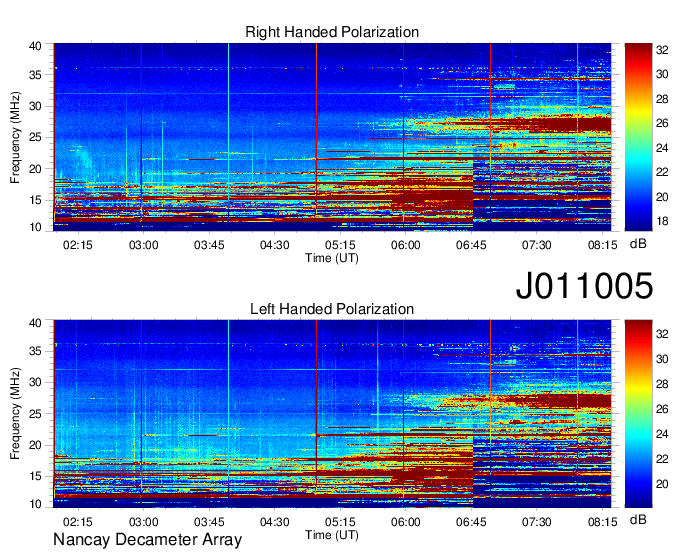Click the 03:45 time tick on top plot
This screenshot has width=680, height=552.
coord(209,245)
